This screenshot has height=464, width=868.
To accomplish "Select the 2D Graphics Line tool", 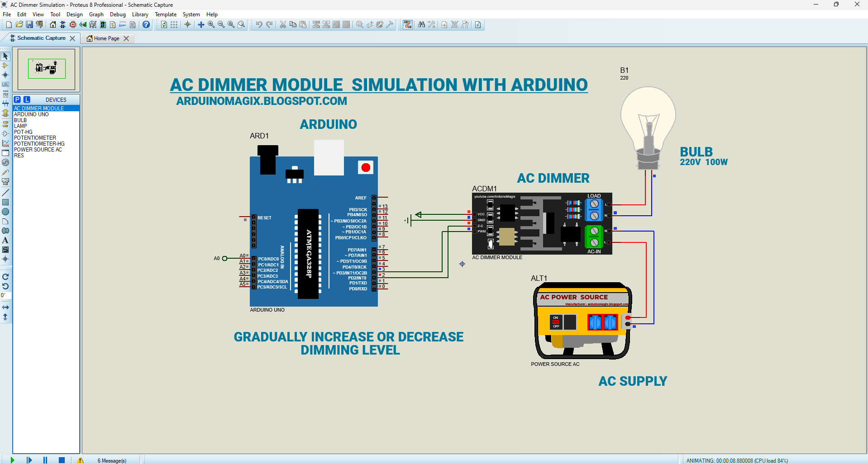I will click(5, 193).
